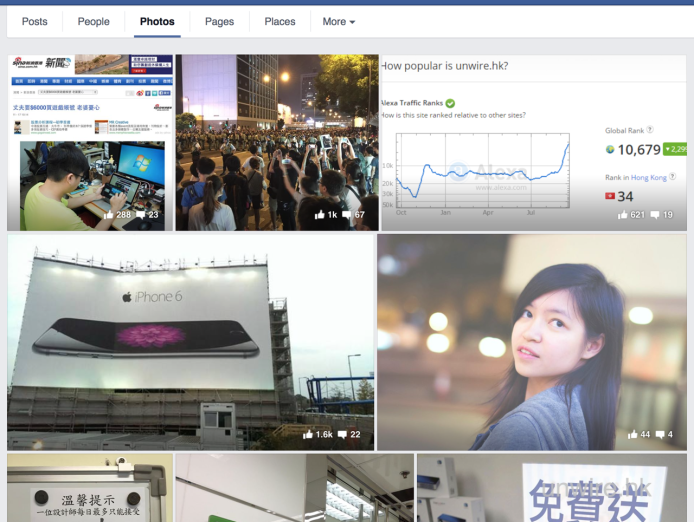Open the 免費送 giveaway photo

pyautogui.click(x=551, y=488)
